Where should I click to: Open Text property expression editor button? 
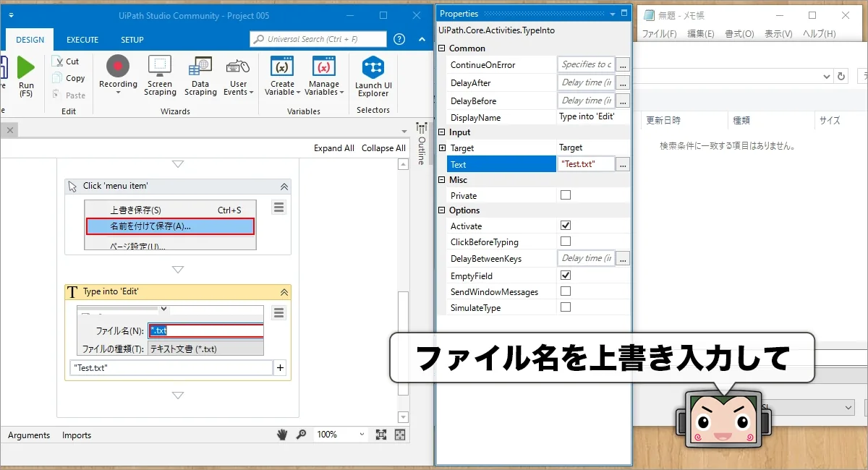623,165
